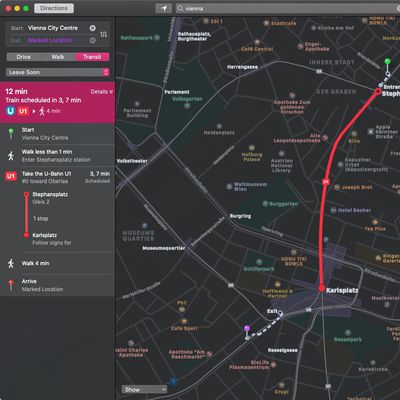Screen dimensions: 400x400
Task: Open the Leave Soon dropdown
Action: point(58,72)
